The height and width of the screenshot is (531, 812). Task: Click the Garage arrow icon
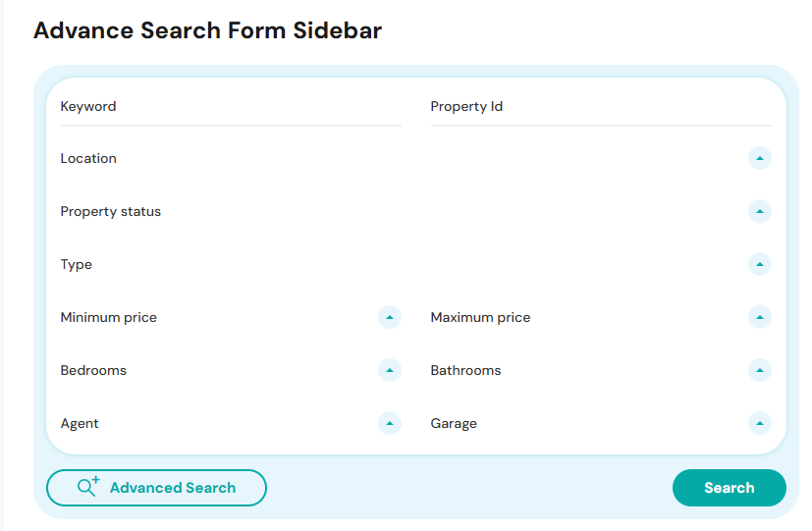[760, 423]
